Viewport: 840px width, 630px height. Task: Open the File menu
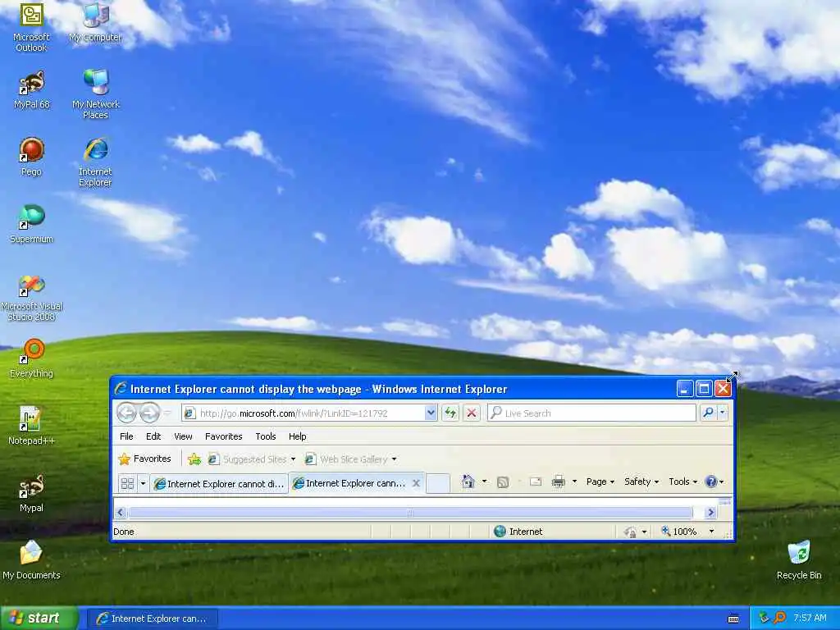(126, 436)
